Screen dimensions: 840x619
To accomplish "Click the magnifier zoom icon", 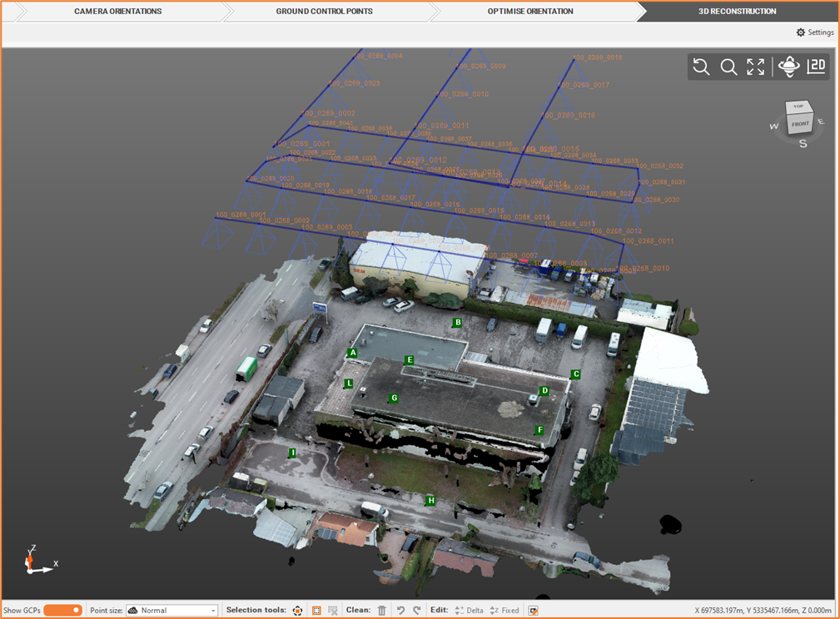I will (728, 67).
